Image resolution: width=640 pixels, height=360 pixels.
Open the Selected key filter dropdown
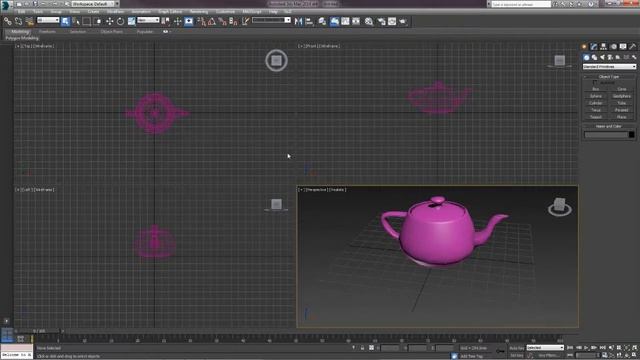[x=545, y=348]
